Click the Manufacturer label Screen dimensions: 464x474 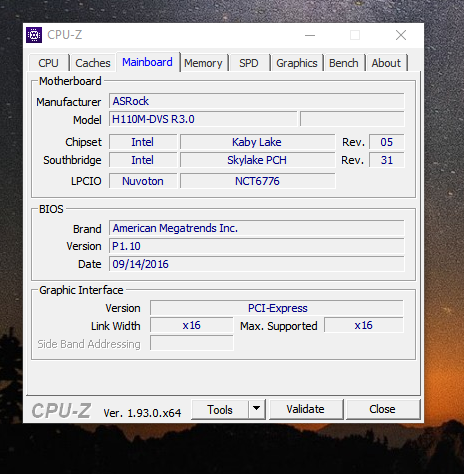pyautogui.click(x=69, y=102)
